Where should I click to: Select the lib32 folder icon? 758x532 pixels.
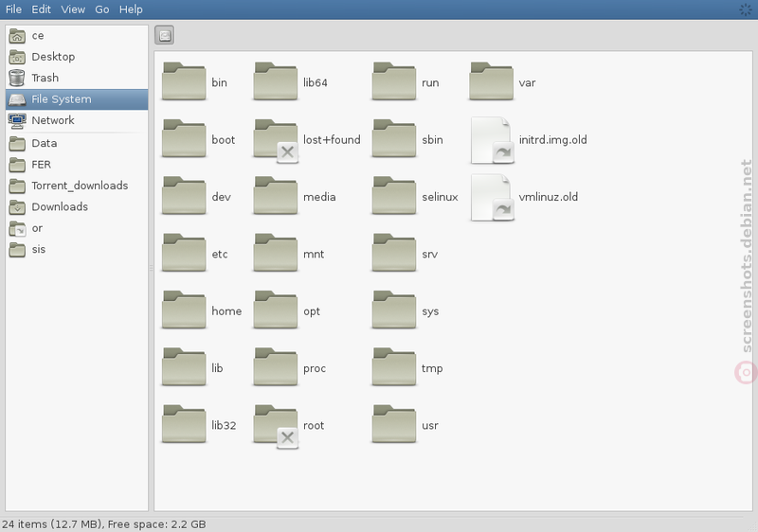[184, 424]
